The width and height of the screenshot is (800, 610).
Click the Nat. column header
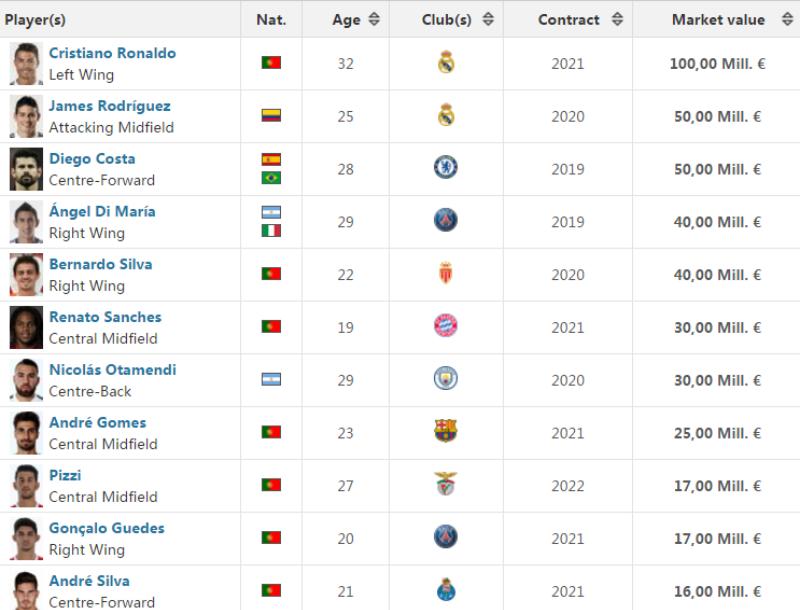pos(271,19)
